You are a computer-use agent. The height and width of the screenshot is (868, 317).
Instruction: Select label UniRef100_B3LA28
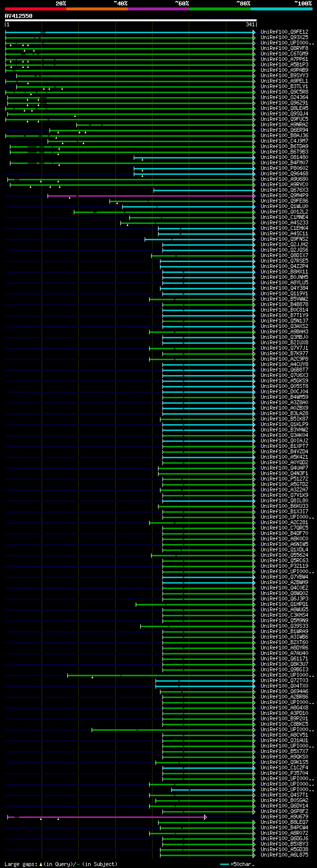coord(284,414)
